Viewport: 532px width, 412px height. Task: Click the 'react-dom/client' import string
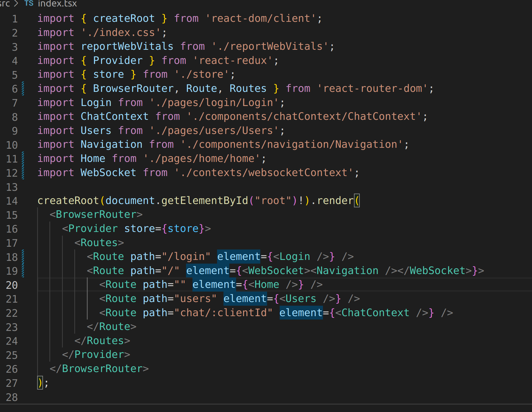261,18
